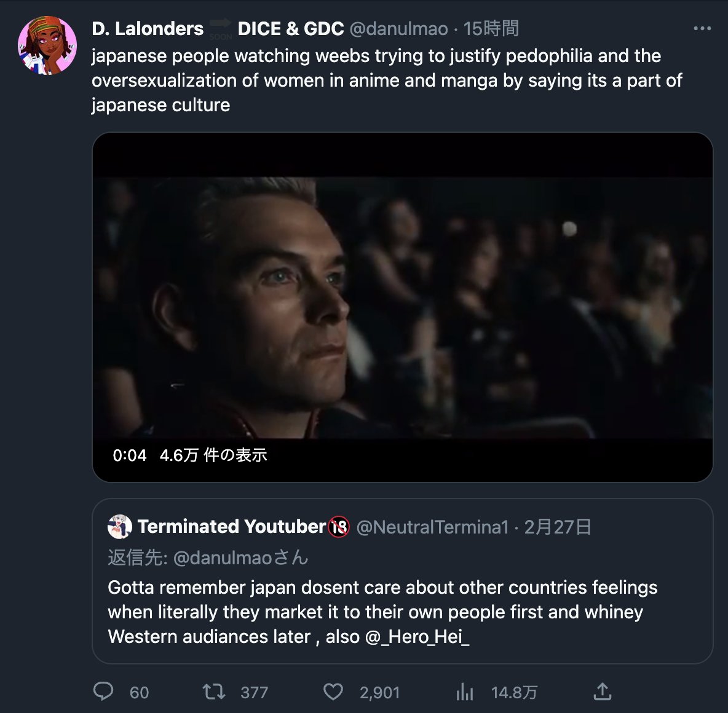The height and width of the screenshot is (713, 728).
Task: Click the share upload icon
Action: coord(603,692)
